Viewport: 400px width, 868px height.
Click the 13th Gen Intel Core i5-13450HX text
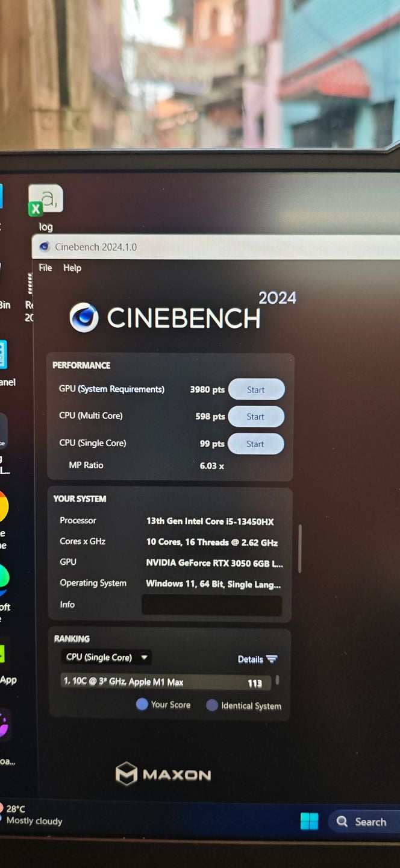pyautogui.click(x=210, y=521)
